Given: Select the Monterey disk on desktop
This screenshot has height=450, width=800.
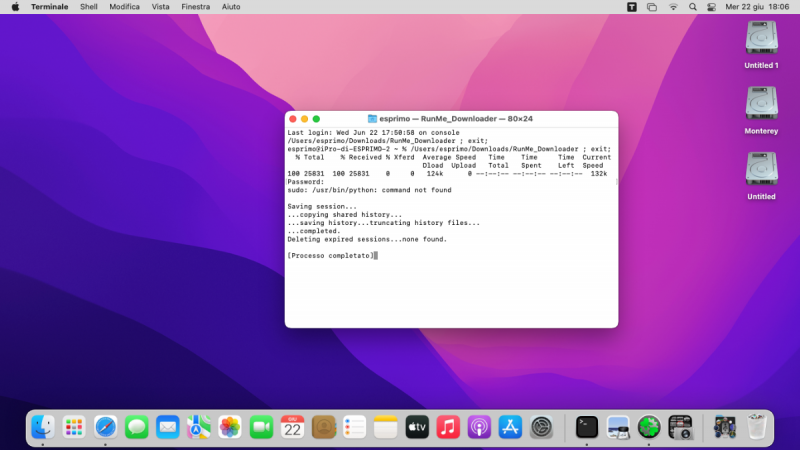Looking at the screenshot, I should coord(761,105).
